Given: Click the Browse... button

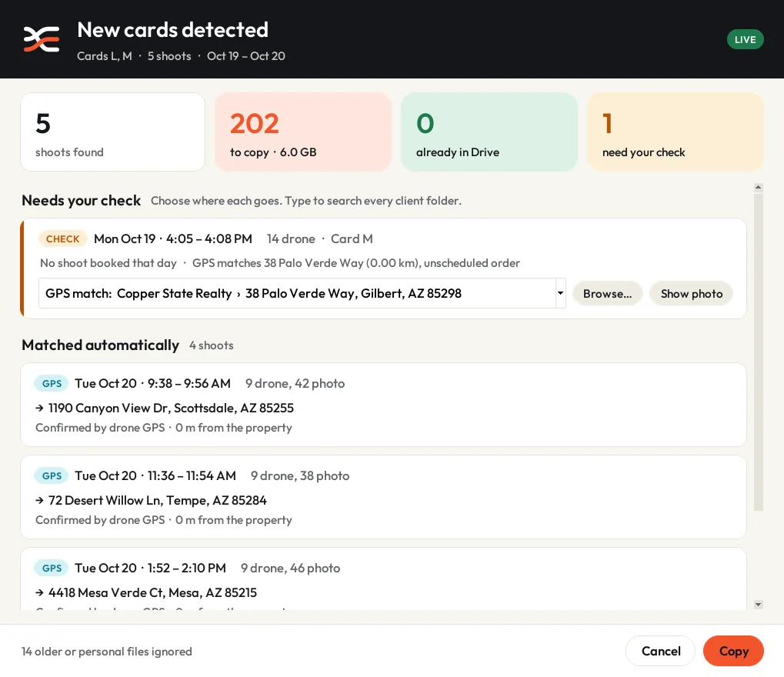Looking at the screenshot, I should click(607, 294).
